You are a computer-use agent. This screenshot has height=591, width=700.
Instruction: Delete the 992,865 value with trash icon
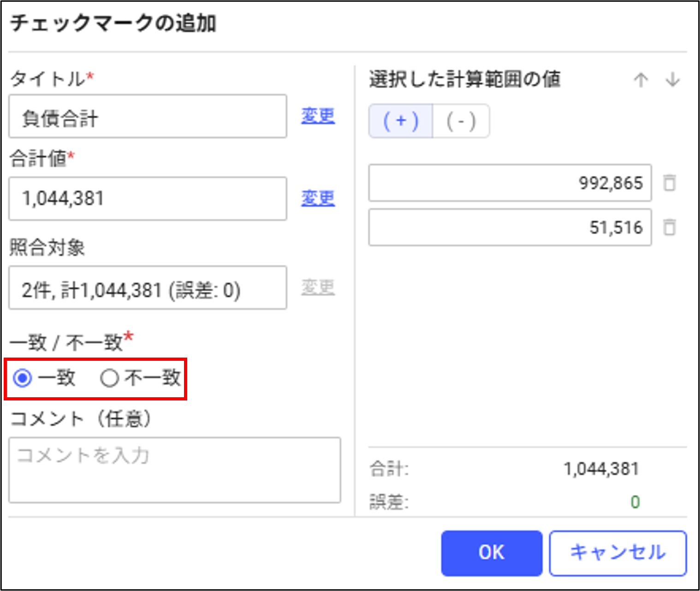[669, 183]
